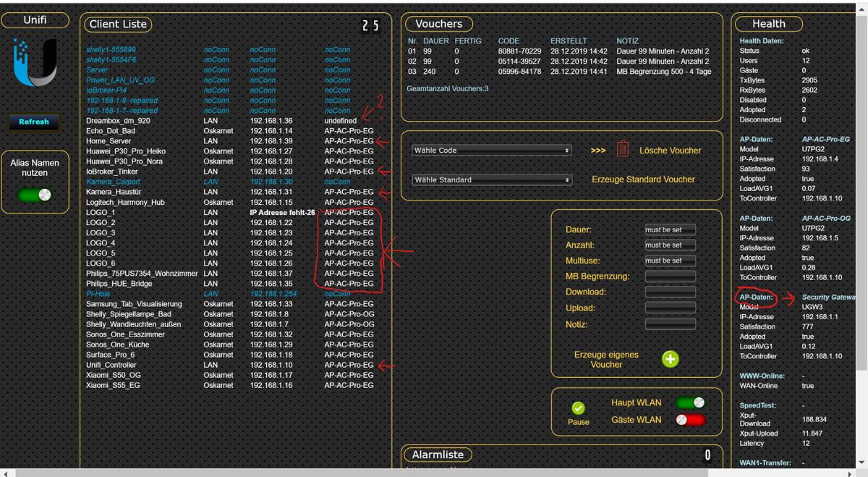This screenshot has height=477, width=868.
Task: Click the Anzahl input field
Action: point(670,245)
